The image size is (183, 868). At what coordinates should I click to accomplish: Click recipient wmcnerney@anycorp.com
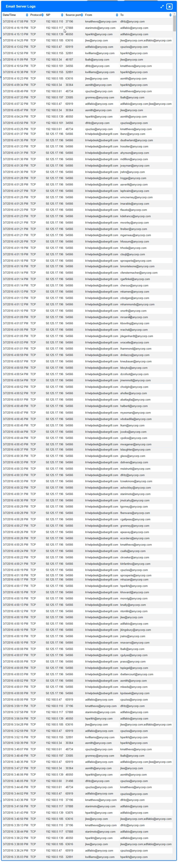(136, 197)
